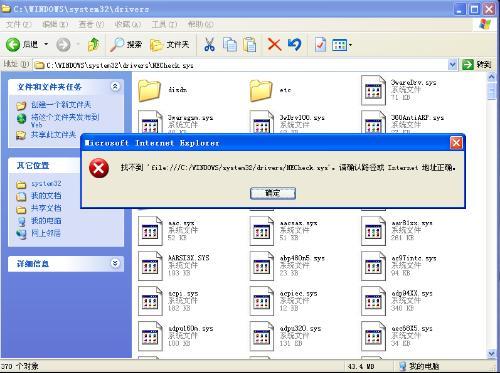Open the 帮助(H) menu

click(200, 24)
